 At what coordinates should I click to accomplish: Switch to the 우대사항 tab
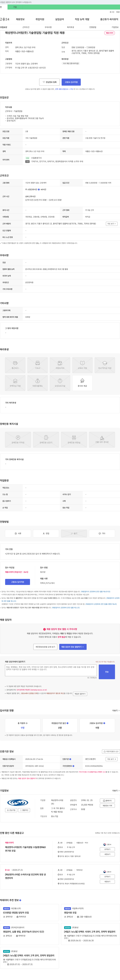click(48, 27)
